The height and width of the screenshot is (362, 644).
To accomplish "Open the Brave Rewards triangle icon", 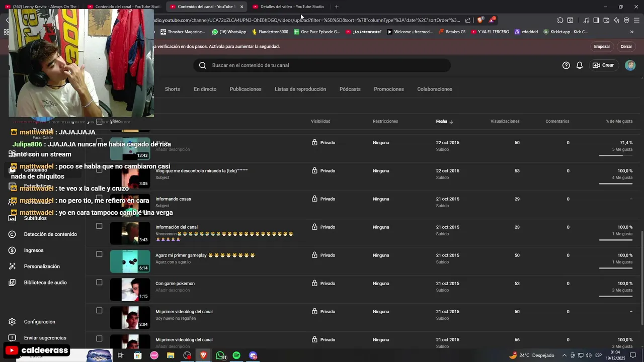I will pyautogui.click(x=492, y=20).
